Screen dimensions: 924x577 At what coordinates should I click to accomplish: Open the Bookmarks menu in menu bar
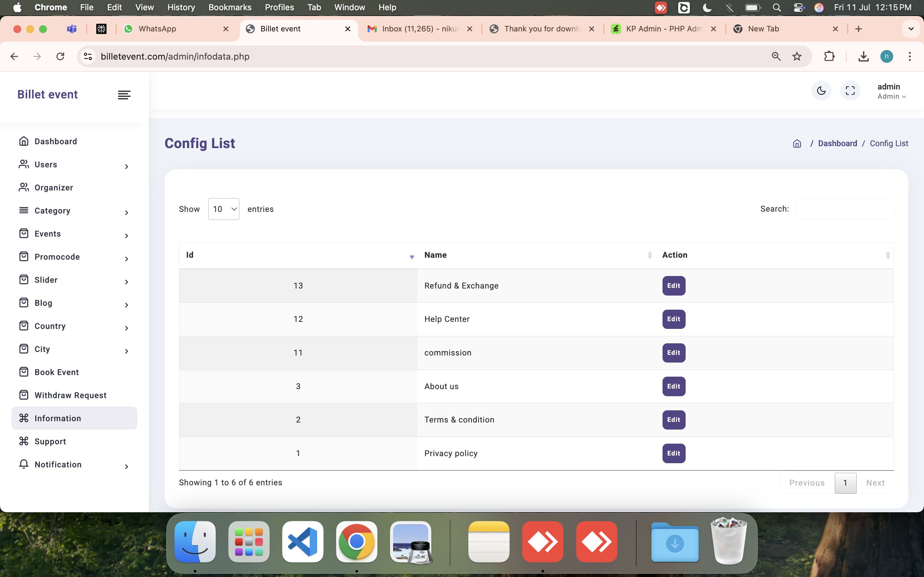(230, 7)
